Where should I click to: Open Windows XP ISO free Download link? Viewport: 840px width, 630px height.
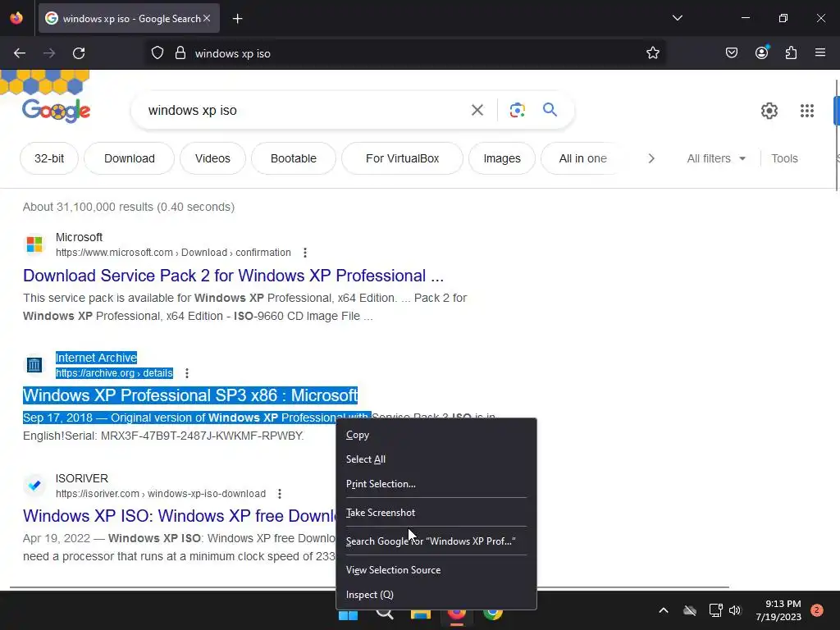point(180,515)
